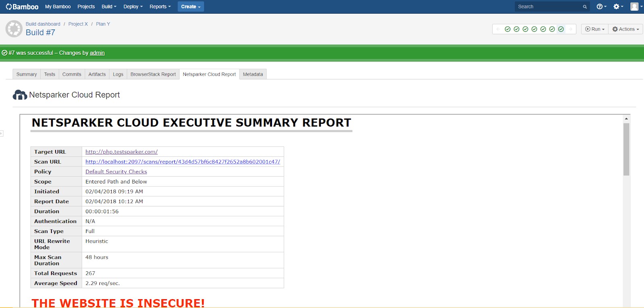Click into the Search input field
The height and width of the screenshot is (308, 644).
click(547, 6)
